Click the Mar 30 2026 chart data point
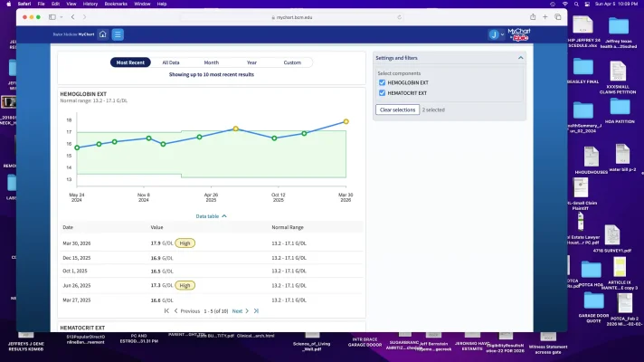 (346, 121)
